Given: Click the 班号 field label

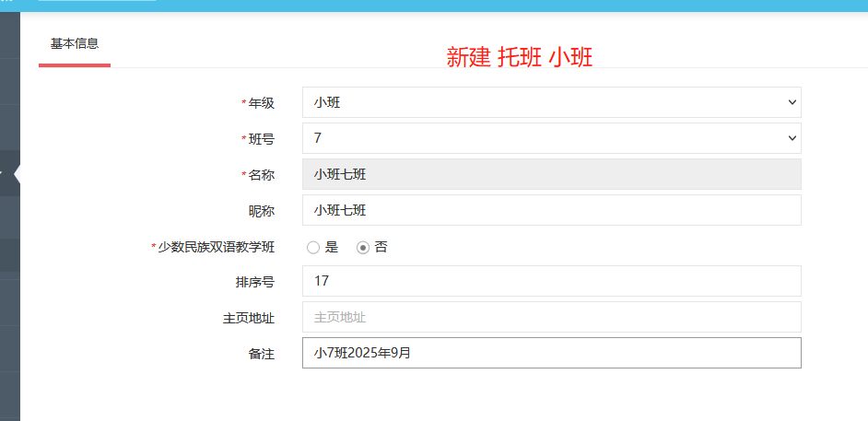Looking at the screenshot, I should click(262, 139).
